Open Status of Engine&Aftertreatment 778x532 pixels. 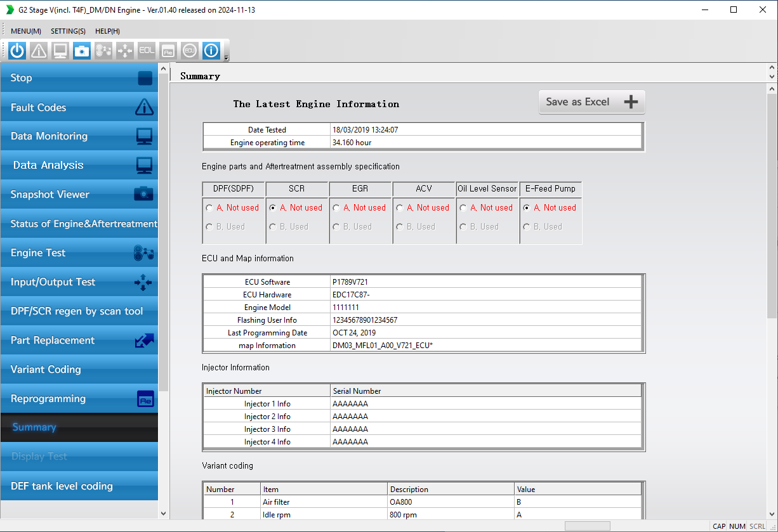pyautogui.click(x=79, y=224)
